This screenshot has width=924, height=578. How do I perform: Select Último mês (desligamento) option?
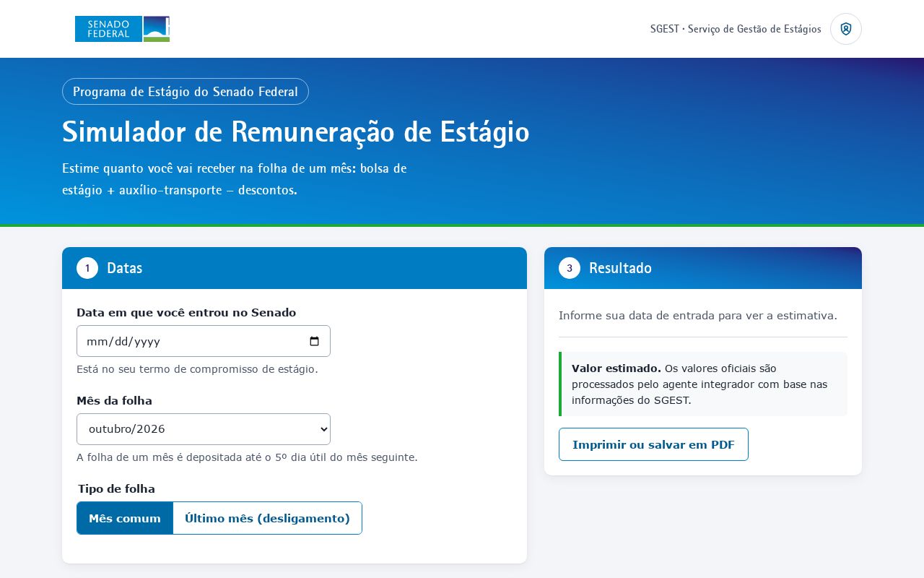coord(267,518)
